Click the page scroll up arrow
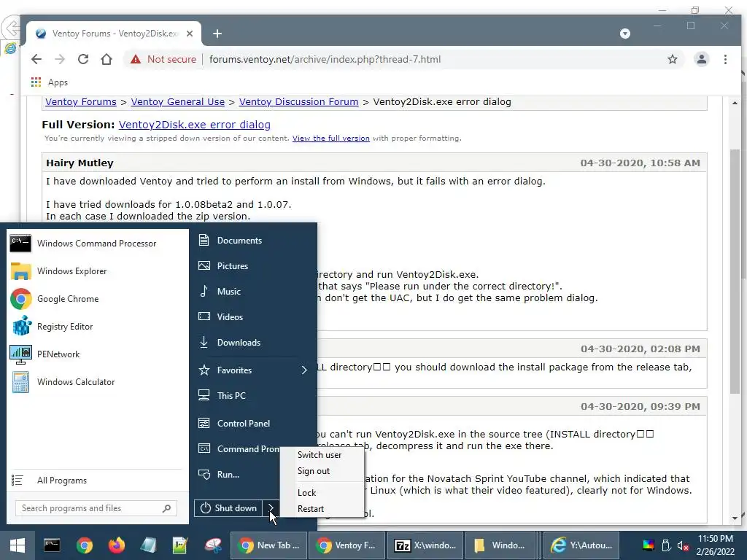Image resolution: width=747 pixels, height=560 pixels. click(735, 102)
